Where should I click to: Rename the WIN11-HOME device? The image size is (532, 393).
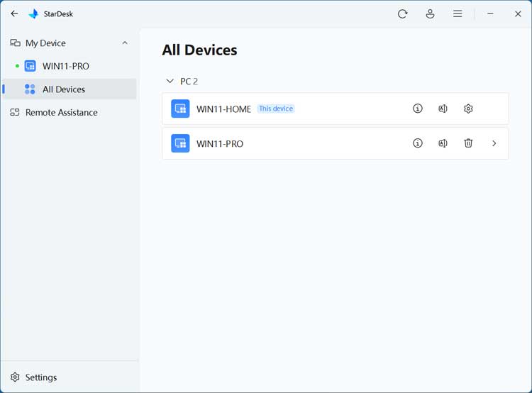click(x=443, y=109)
